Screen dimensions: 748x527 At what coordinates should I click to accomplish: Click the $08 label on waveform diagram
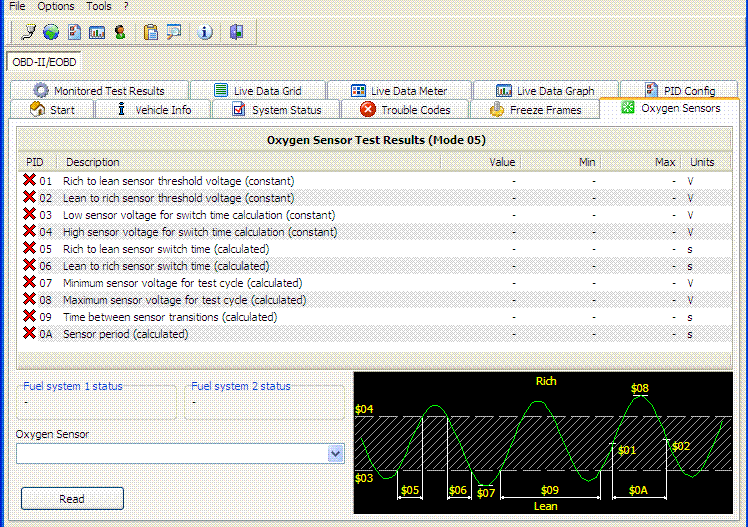(x=639, y=388)
